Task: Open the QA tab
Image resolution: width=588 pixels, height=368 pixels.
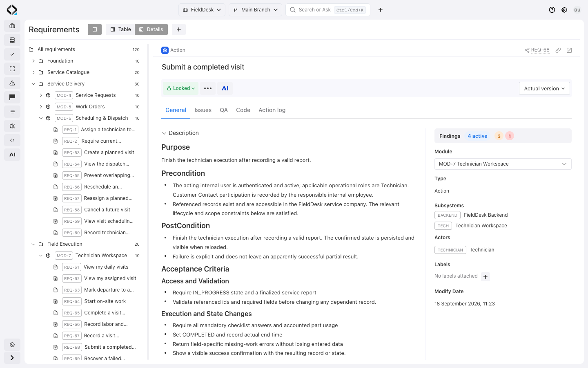Action: coord(224,110)
